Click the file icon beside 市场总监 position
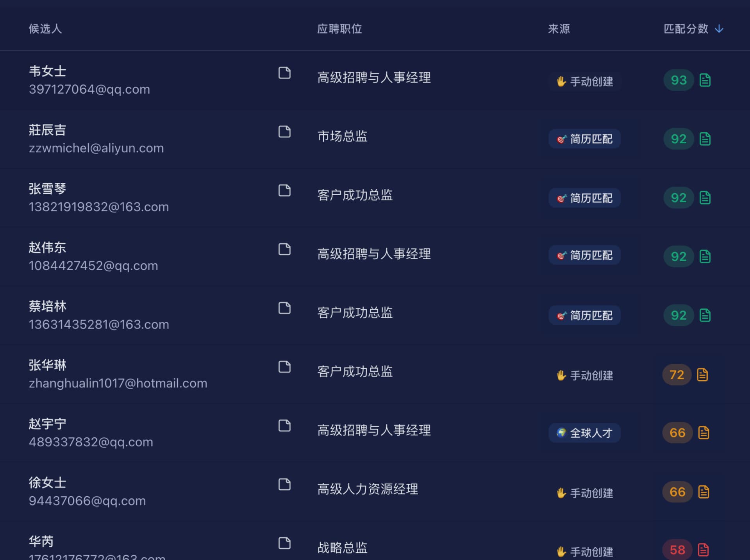The image size is (750, 560). [284, 132]
